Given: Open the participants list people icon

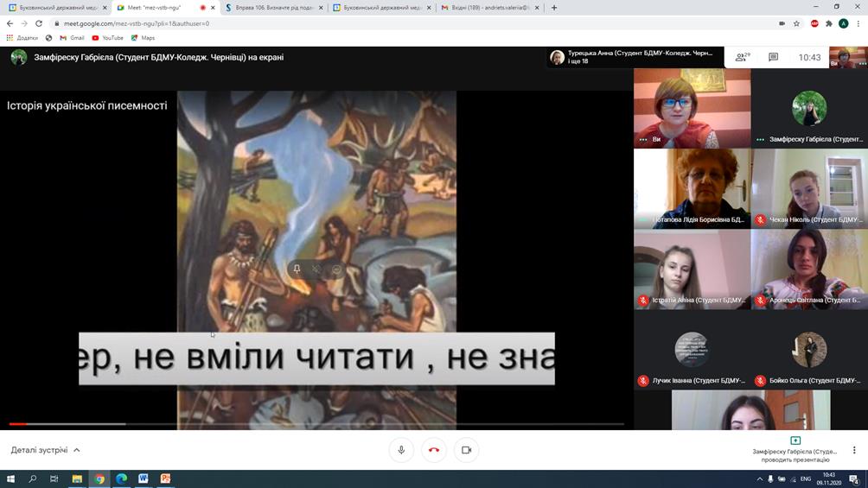Looking at the screenshot, I should coord(743,57).
